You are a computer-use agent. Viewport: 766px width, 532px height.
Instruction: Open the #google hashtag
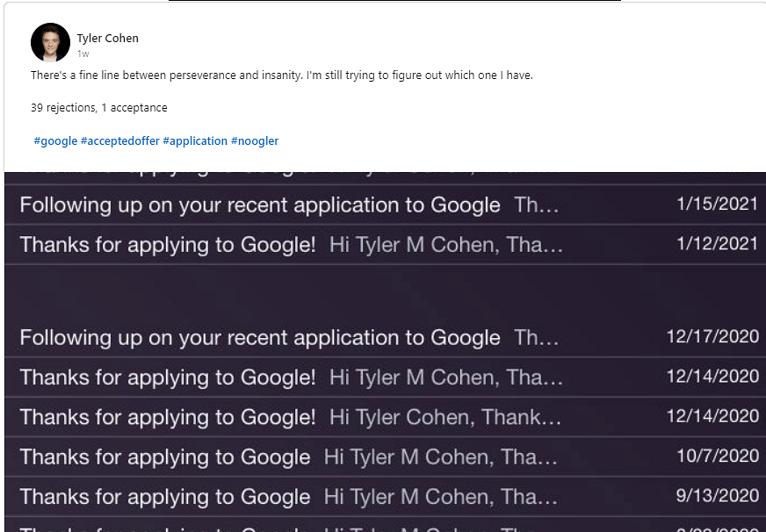55,141
